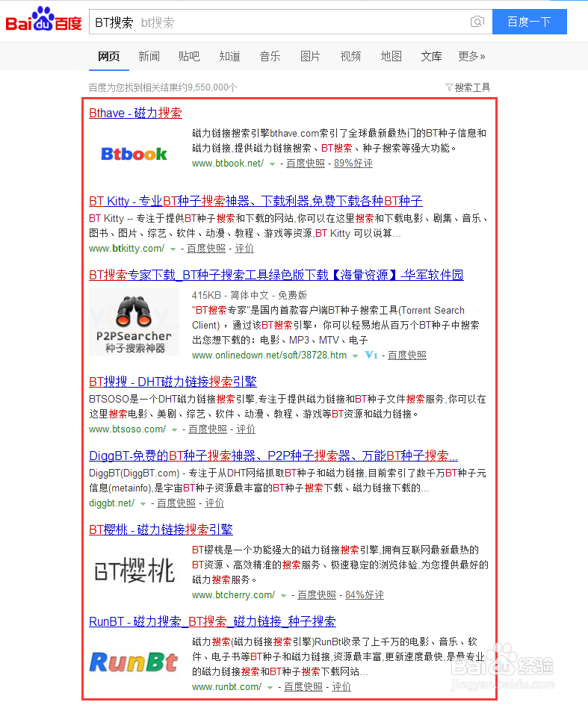Switch to the 新闻 tab
This screenshot has width=588, height=705.
coord(149,56)
